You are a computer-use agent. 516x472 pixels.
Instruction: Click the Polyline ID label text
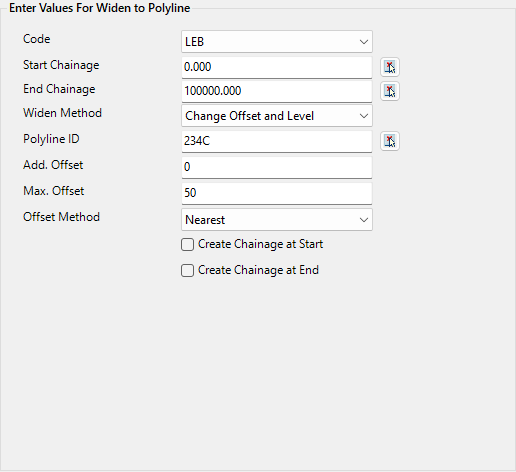tap(51, 139)
